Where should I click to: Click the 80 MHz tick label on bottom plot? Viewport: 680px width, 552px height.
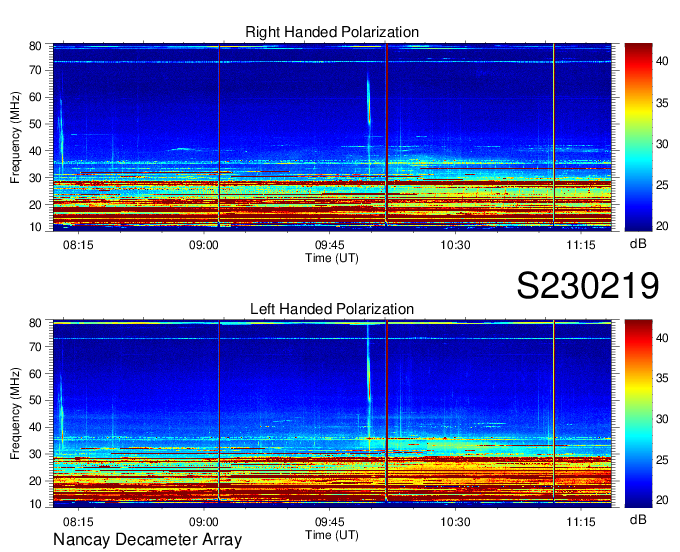[35, 323]
